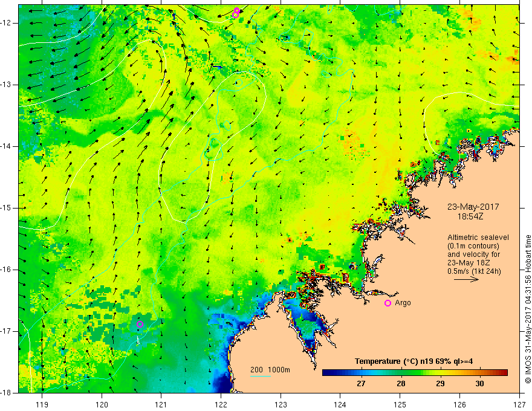Click the dark red end of the color bar

pyautogui.click(x=504, y=373)
